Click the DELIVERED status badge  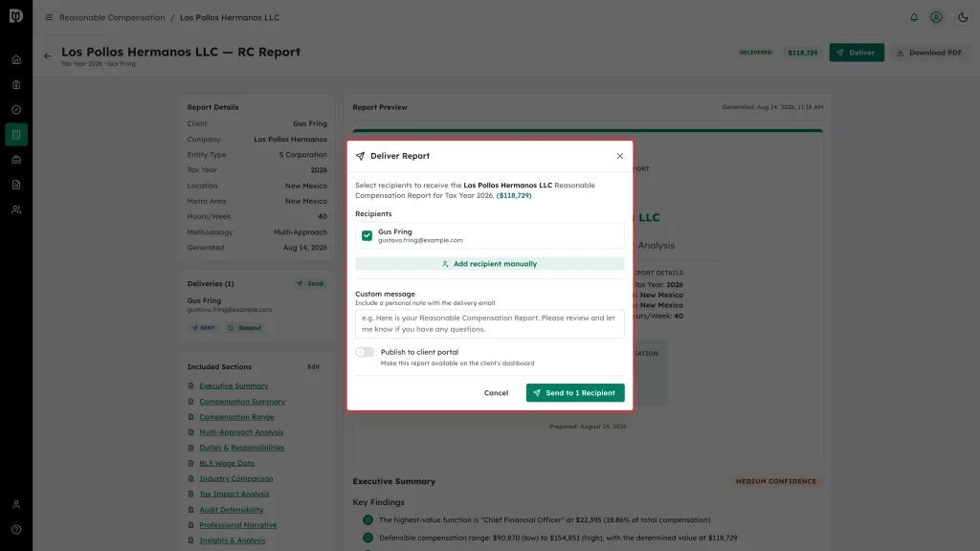pyautogui.click(x=756, y=53)
